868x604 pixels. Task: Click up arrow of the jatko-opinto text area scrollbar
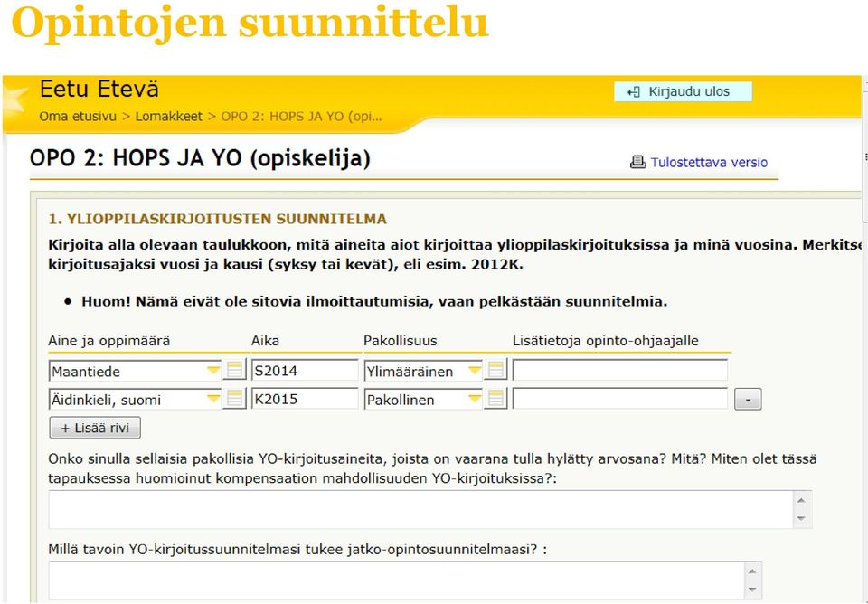[x=751, y=571]
